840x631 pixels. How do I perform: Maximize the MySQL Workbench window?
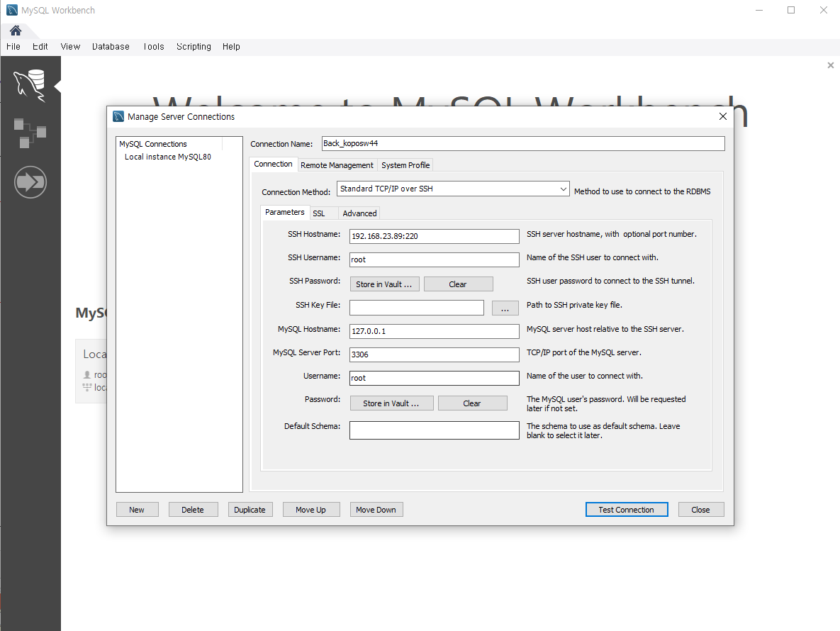click(791, 10)
